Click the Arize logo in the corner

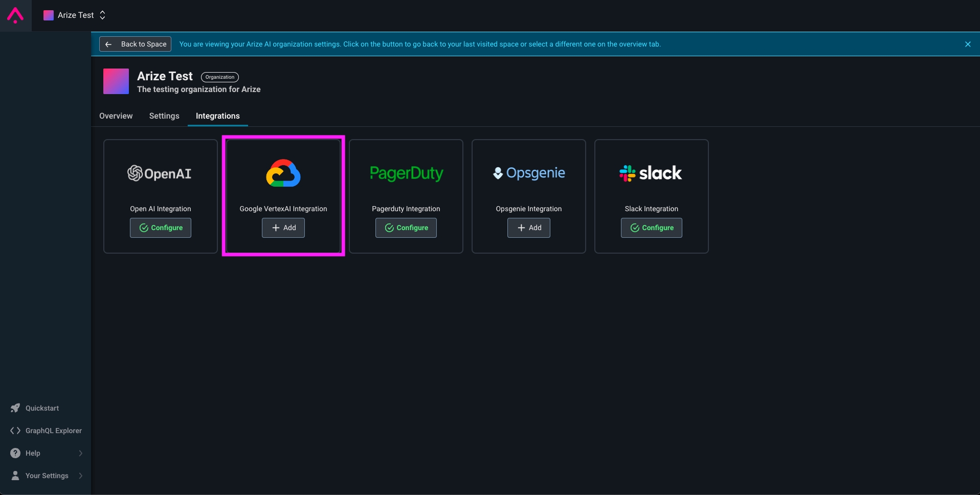pyautogui.click(x=15, y=15)
